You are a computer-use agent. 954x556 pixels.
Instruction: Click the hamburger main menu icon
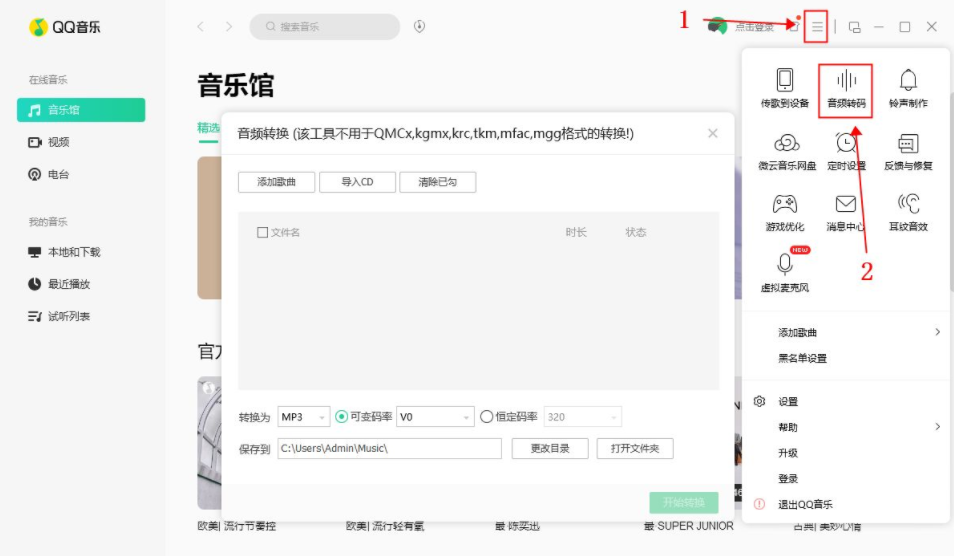pos(816,27)
